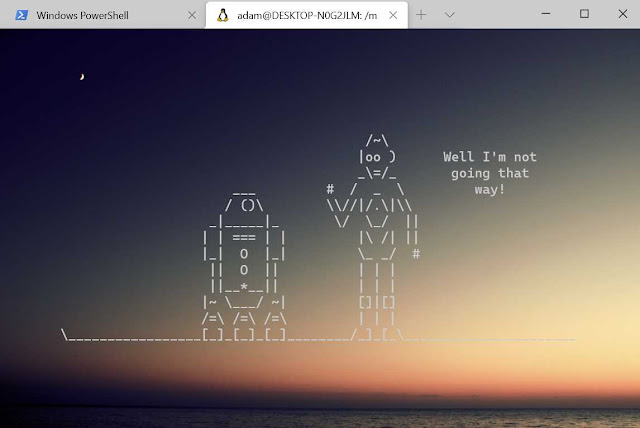The width and height of the screenshot is (640, 428).
Task: Click the text "way!"
Action: pos(490,190)
